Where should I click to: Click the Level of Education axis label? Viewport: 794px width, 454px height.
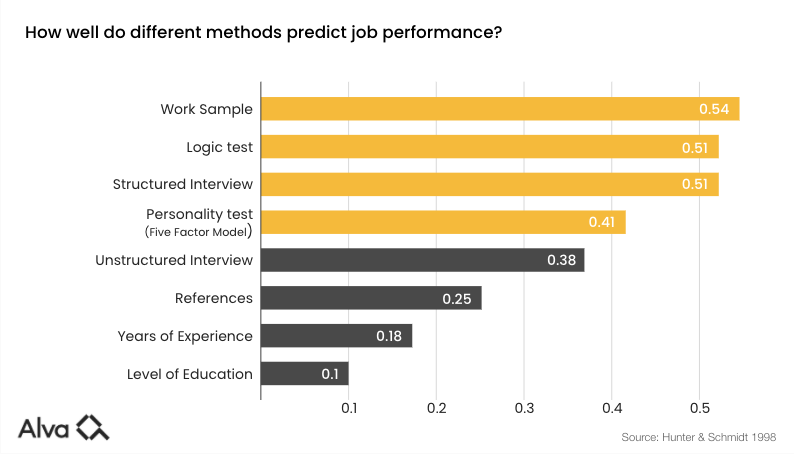click(190, 374)
